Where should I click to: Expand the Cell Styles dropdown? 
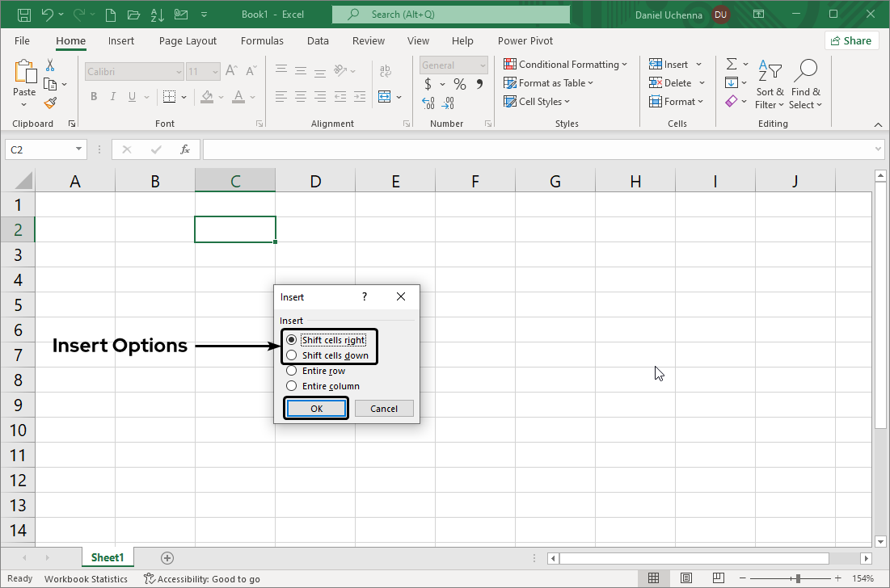538,102
